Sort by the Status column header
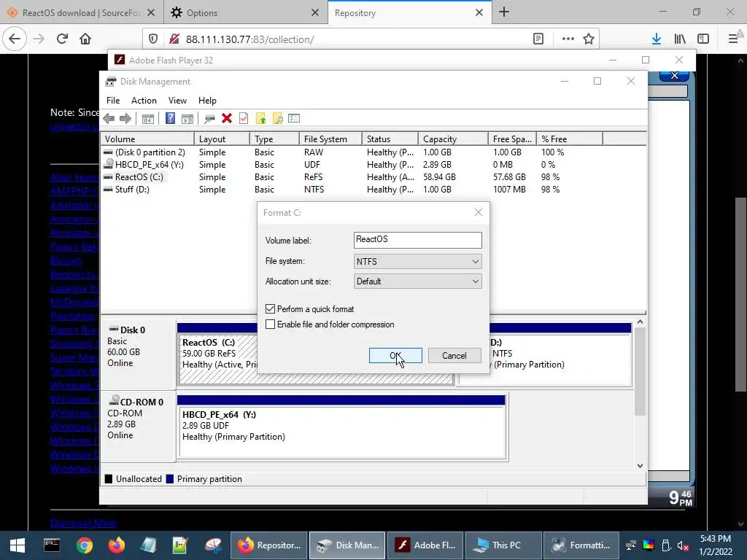The height and width of the screenshot is (560, 747). coord(390,139)
